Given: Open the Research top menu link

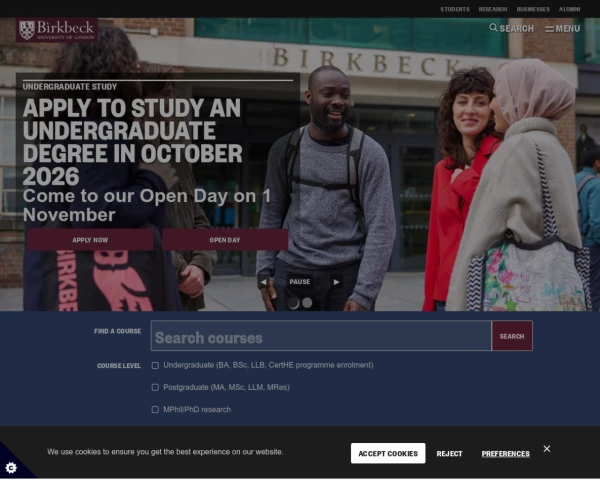Looking at the screenshot, I should (x=493, y=9).
